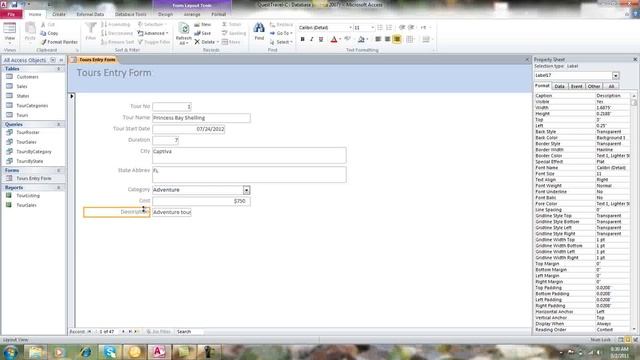The width and height of the screenshot is (640, 360).
Task: Collapse the Tables group in navigation pane
Action: (x=59, y=69)
